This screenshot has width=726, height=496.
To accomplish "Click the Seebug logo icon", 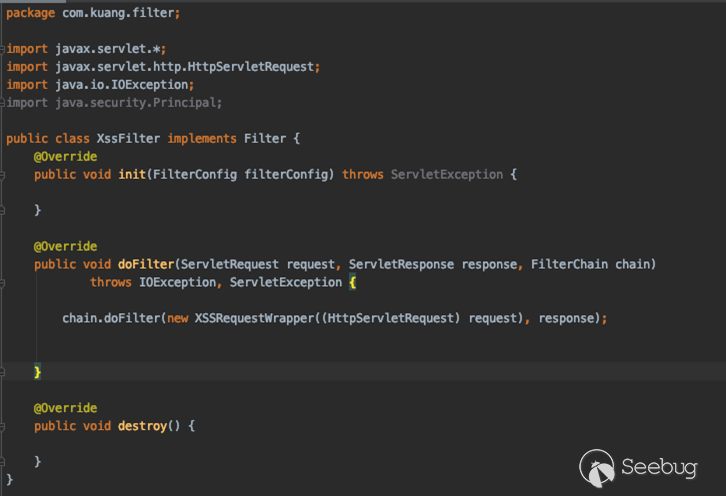I will tap(598, 466).
